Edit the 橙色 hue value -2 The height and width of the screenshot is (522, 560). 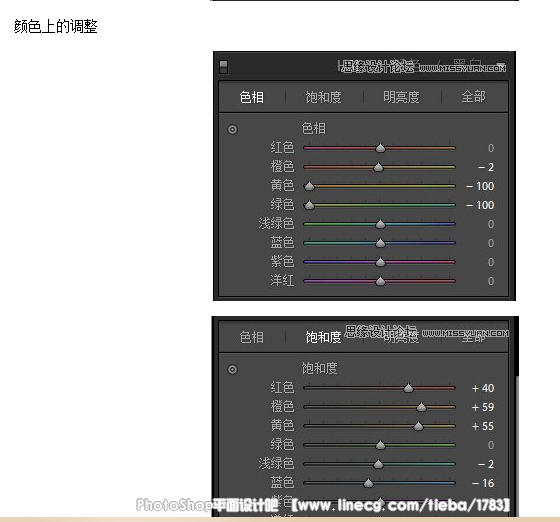coord(486,167)
